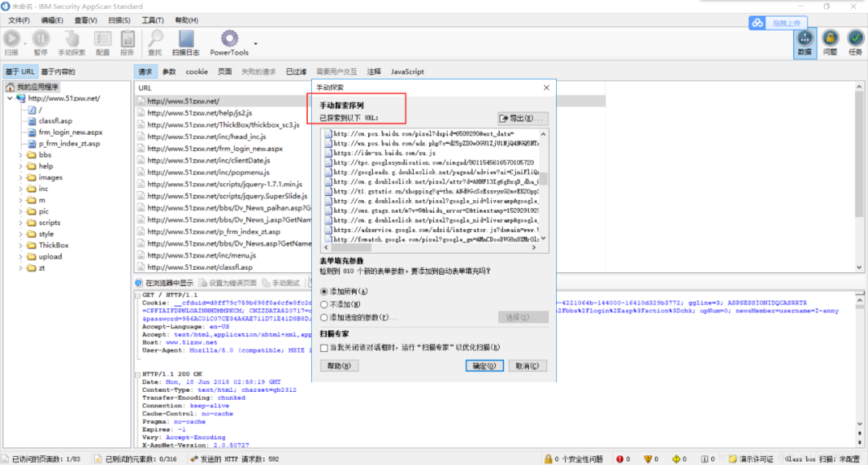Collapse the HTTP/1.1 200 OK response section

pos(137,374)
